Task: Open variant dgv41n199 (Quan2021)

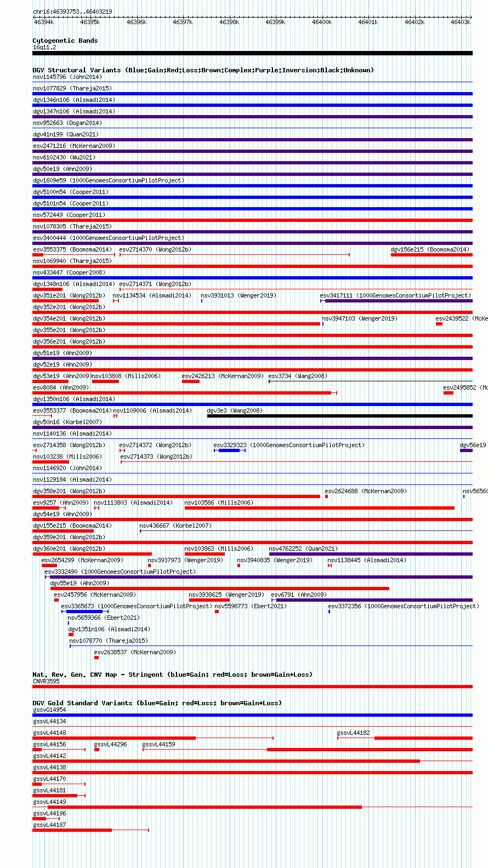Action: point(66,134)
